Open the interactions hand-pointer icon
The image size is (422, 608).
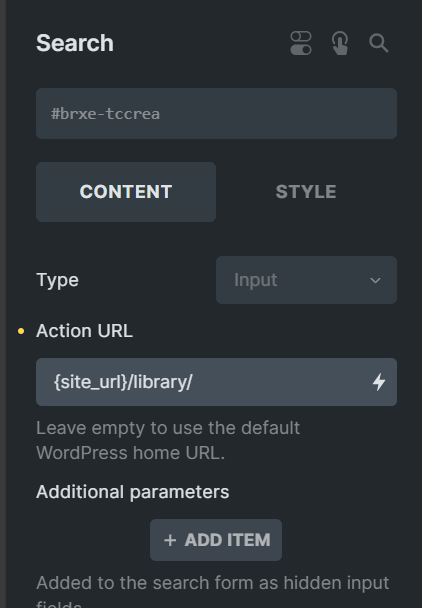[x=340, y=43]
